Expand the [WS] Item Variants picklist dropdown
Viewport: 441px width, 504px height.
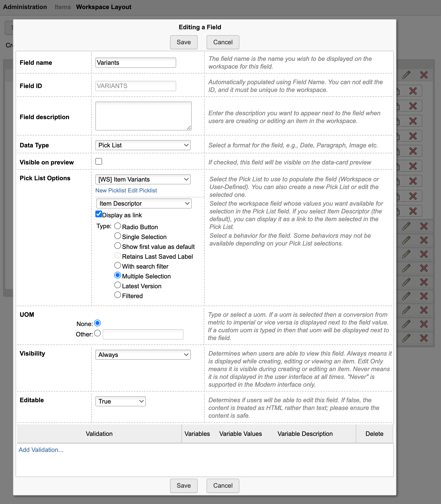click(143, 179)
